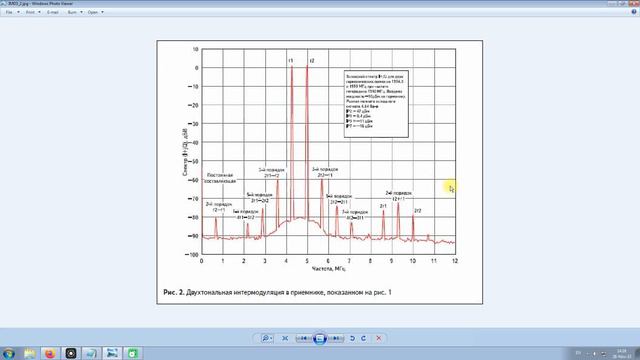Image resolution: width=640 pixels, height=360 pixels.
Task: Rotate the picture counterclockwise
Action: pos(352,338)
